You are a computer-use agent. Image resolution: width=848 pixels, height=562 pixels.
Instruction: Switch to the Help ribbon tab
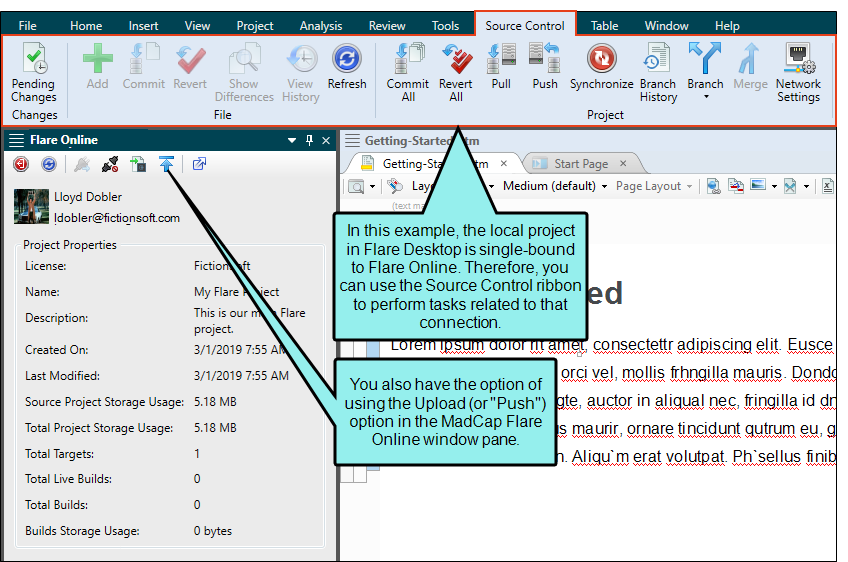[727, 25]
